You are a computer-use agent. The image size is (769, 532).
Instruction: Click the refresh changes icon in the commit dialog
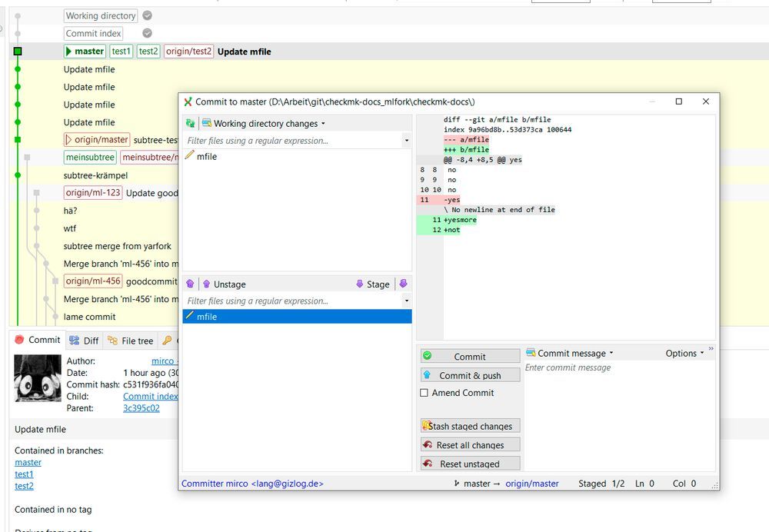[190, 123]
